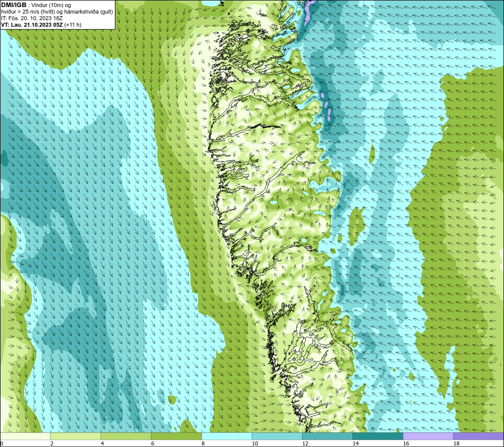Click the 10–12 m/s turquoise legend swatch
Viewport: 504px width, 447px height.
pyautogui.click(x=277, y=436)
